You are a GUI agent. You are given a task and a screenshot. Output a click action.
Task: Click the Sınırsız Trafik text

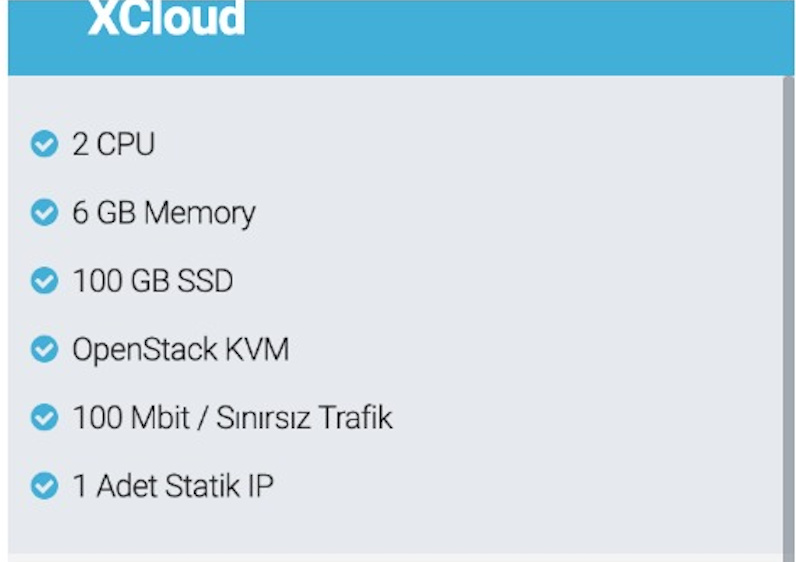pos(304,417)
